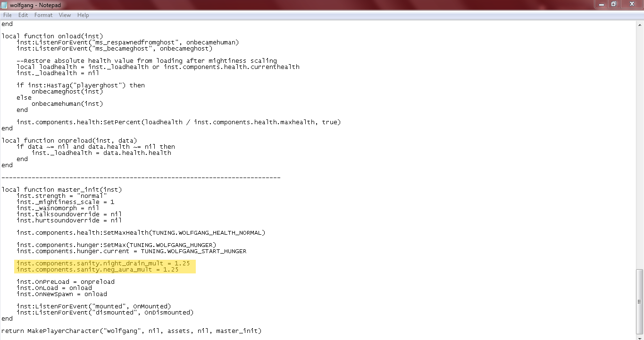
Task: Click the vertical scrollbar down arrow
Action: tap(640, 336)
